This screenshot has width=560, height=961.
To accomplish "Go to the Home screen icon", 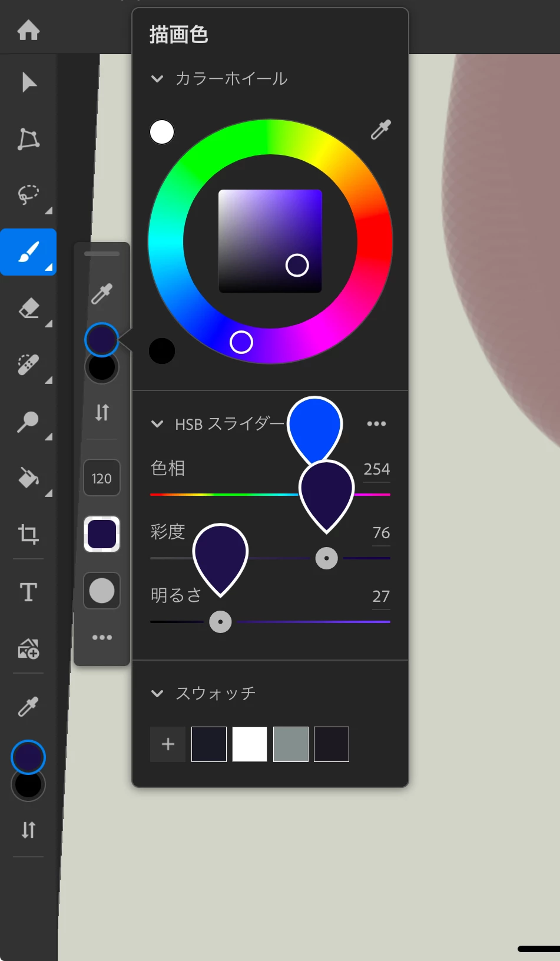I will click(x=28, y=29).
